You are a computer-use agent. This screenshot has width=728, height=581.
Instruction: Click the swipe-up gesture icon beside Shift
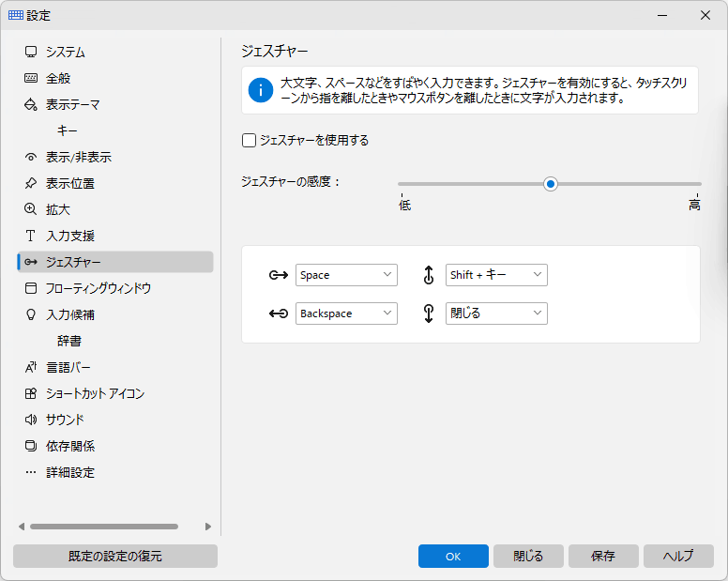[429, 275]
